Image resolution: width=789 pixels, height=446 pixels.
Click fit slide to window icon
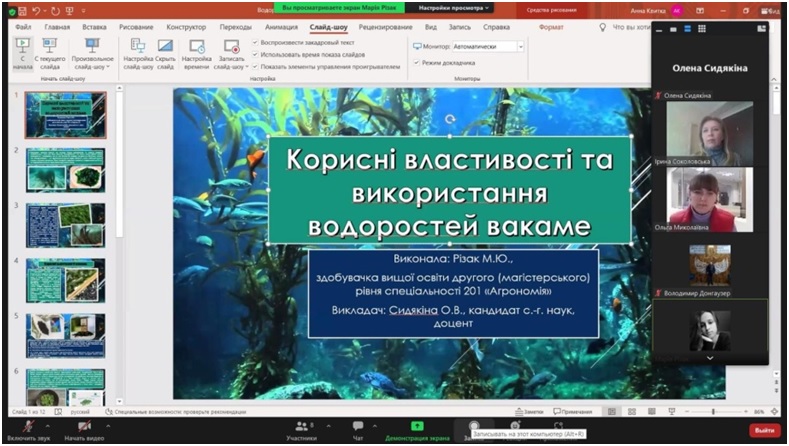click(x=775, y=412)
